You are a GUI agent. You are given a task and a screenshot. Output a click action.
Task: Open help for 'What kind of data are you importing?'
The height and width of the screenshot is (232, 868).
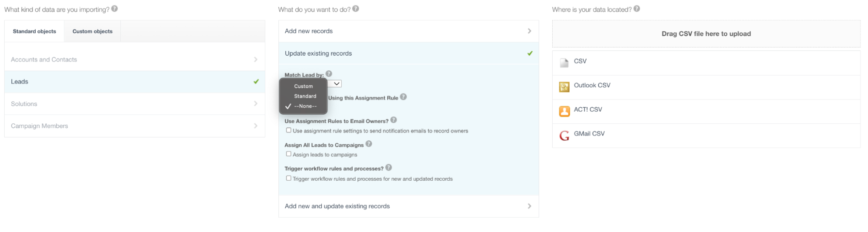click(115, 9)
